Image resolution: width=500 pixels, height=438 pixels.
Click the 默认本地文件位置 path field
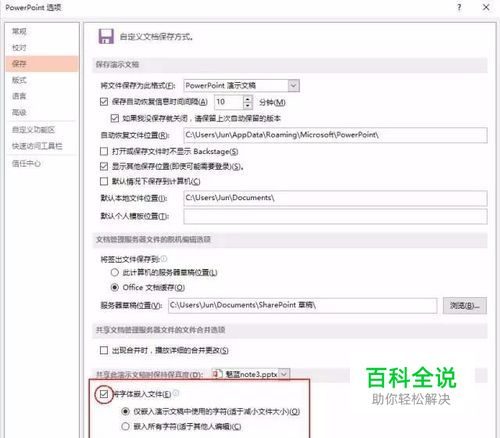tap(335, 198)
